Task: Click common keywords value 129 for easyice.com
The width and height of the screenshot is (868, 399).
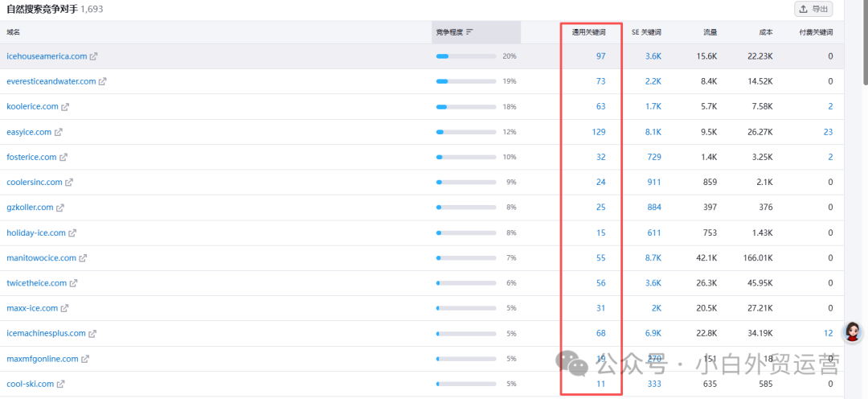Action: click(599, 132)
